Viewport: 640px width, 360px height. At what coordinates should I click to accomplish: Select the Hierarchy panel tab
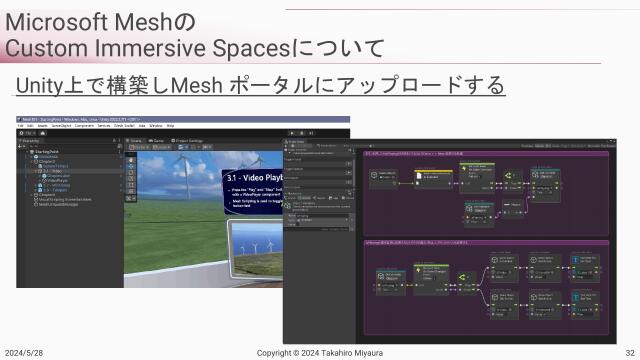29,140
